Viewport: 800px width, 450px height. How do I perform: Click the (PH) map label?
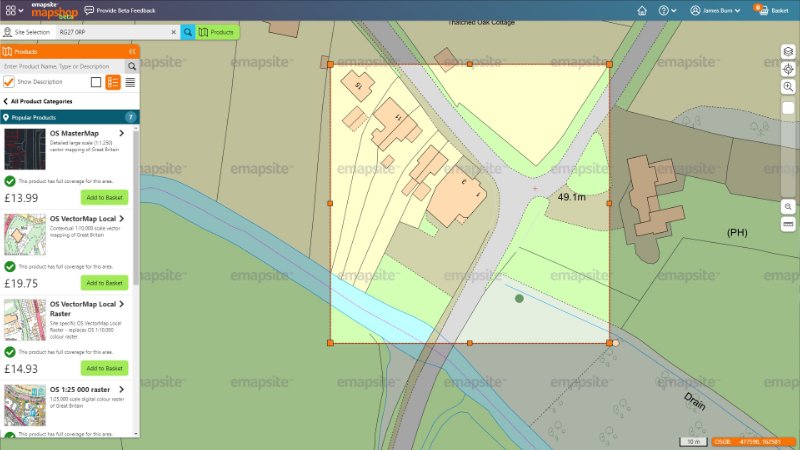coord(737,233)
